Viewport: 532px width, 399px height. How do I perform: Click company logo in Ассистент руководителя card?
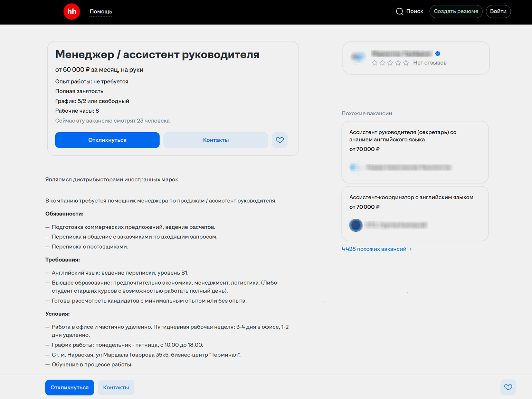click(x=355, y=168)
